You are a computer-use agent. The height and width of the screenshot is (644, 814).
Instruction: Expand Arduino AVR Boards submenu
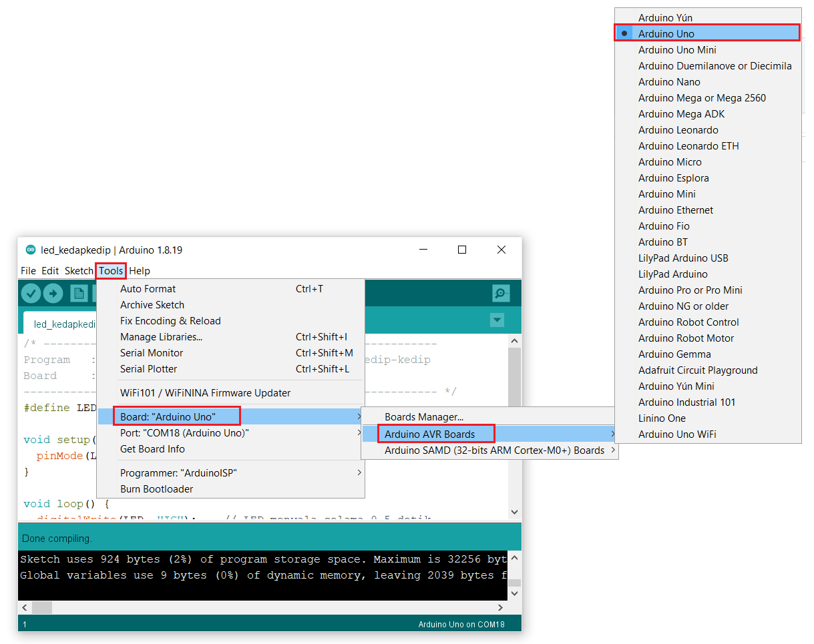click(489, 434)
